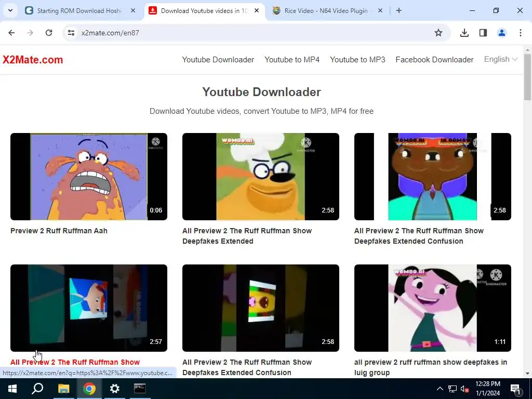Open dark thumbnail with yellow-green face screen
Viewport: 532px width, 399px height.
coord(261,308)
